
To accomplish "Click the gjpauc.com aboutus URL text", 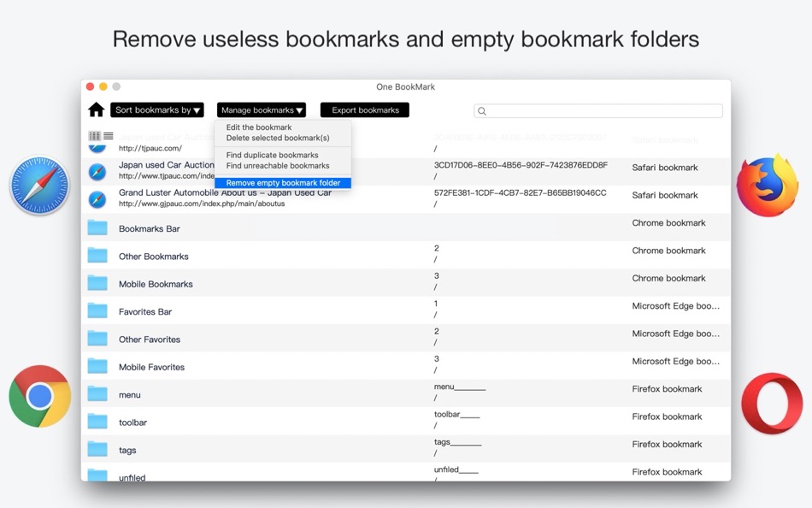I will click(202, 204).
